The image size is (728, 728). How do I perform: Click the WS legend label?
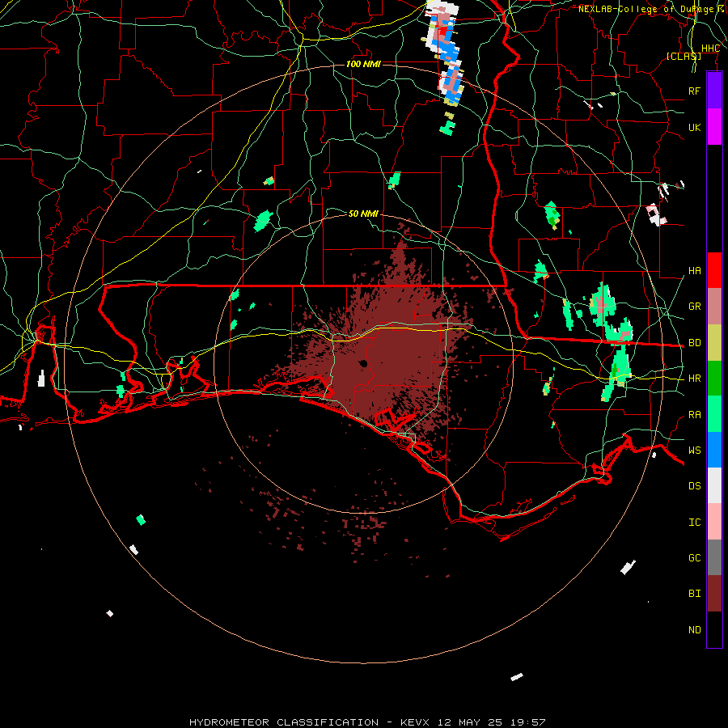click(694, 451)
